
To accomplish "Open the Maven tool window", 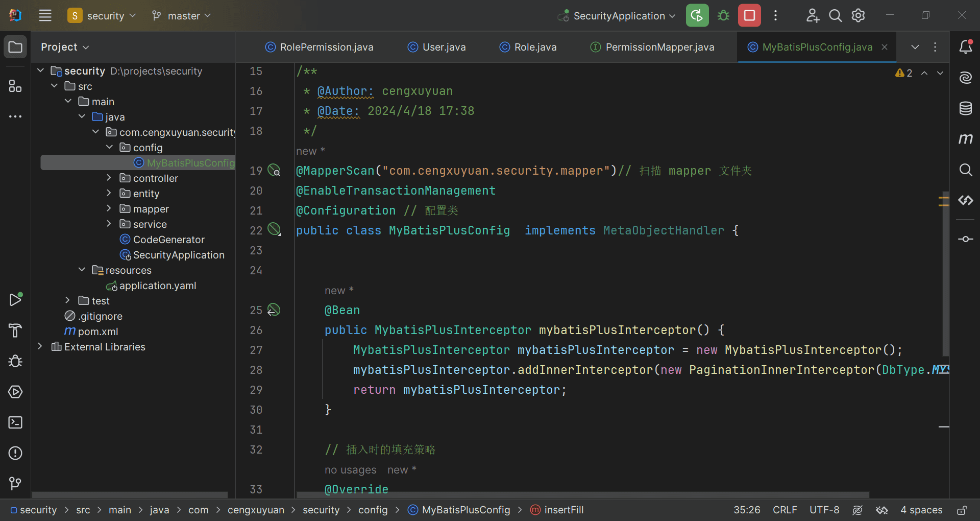I will (x=965, y=139).
